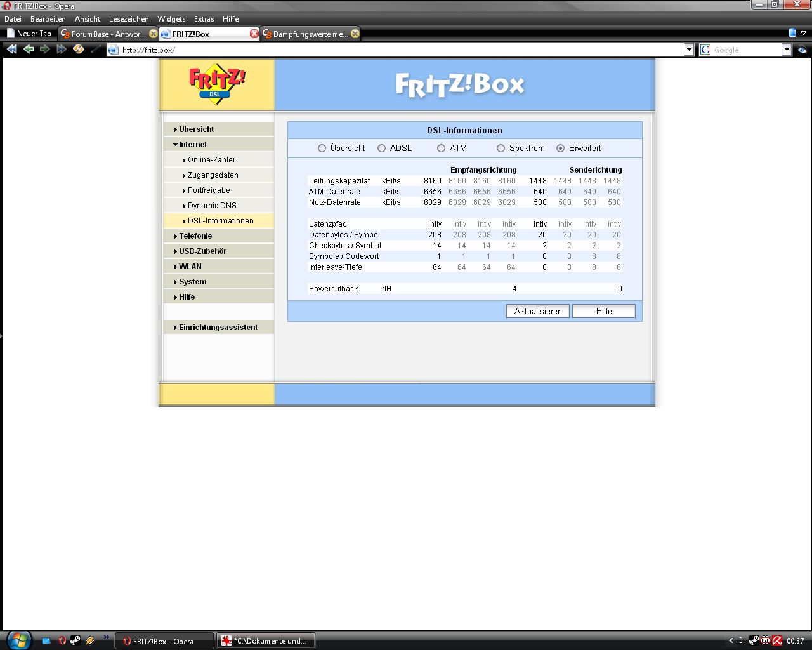Open the Windows Start orb

(x=18, y=640)
